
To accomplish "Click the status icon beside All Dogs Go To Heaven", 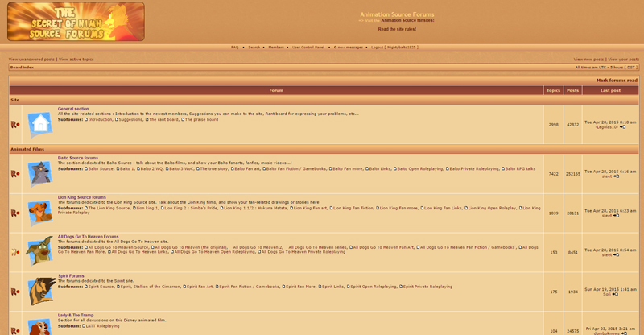I will coord(15,252).
